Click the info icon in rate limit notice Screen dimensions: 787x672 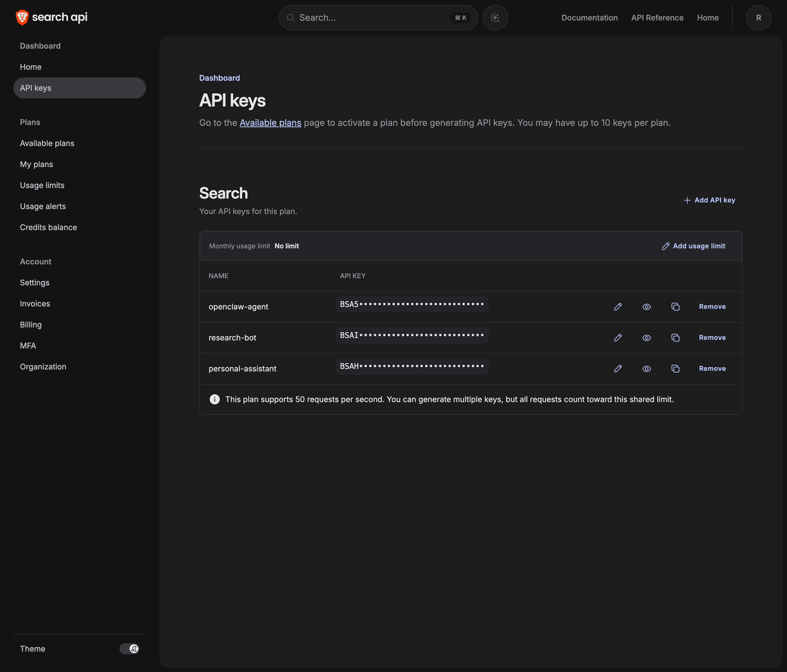tap(215, 399)
